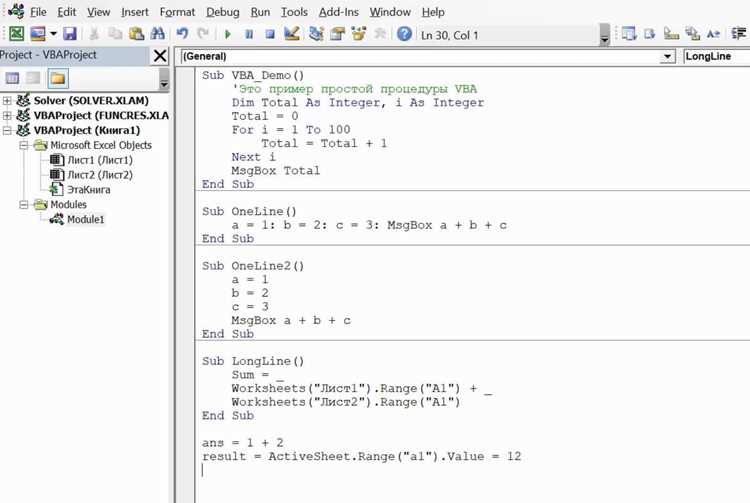Open the File menu
The height and width of the screenshot is (503, 750).
[38, 12]
